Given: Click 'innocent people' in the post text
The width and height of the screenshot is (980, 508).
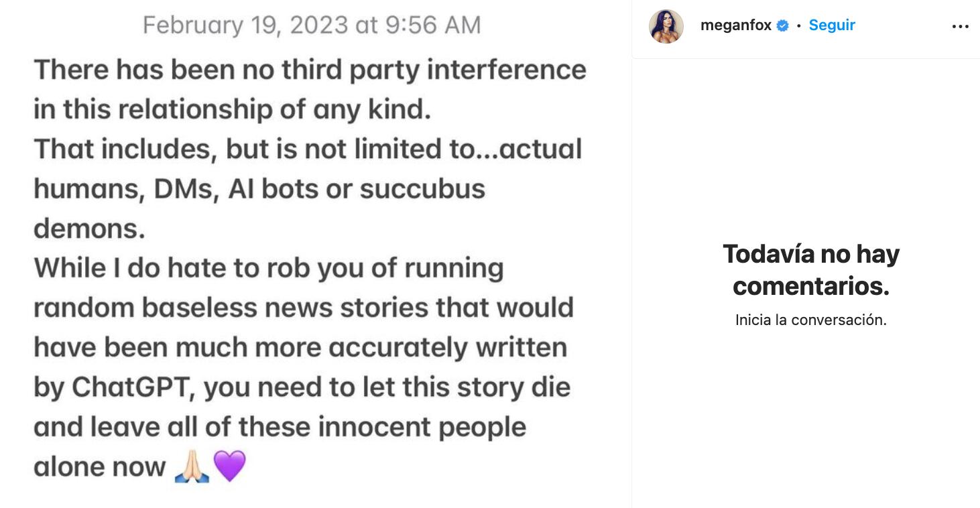Looking at the screenshot, I should click(422, 427).
